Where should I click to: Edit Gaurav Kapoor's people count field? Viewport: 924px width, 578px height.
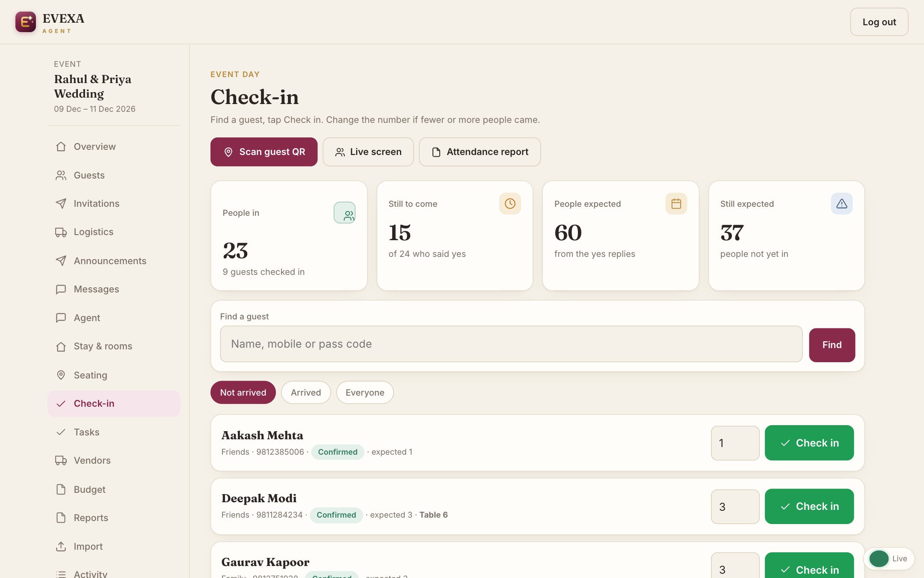[735, 566]
